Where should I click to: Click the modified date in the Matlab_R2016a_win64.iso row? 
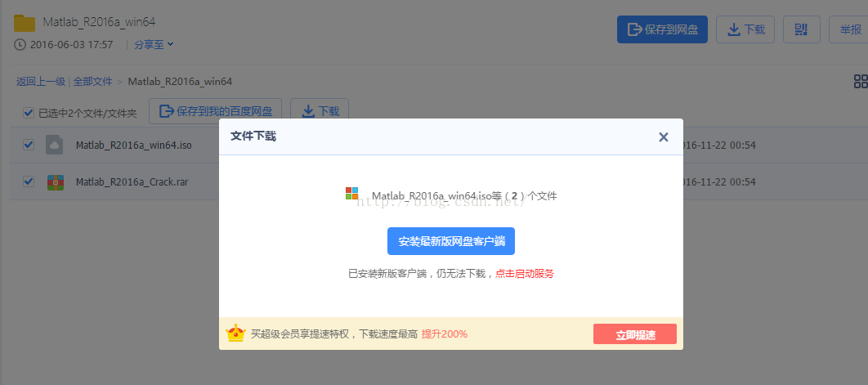coord(719,145)
